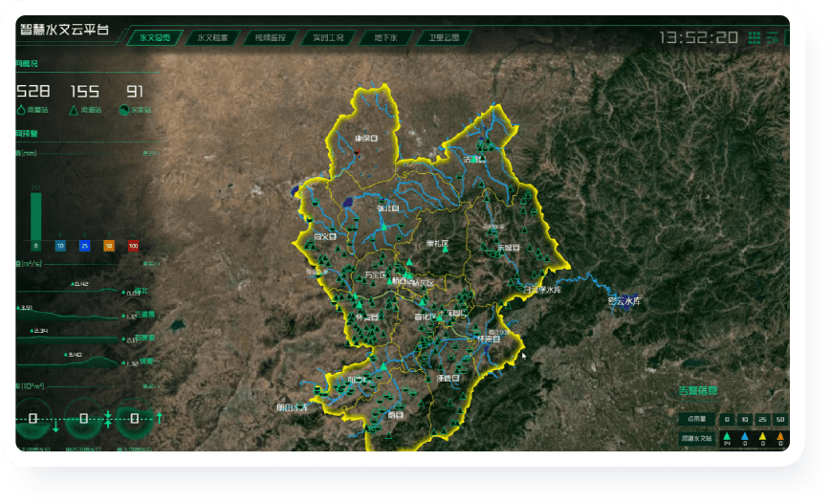Click the 雨量站 raindrop icon
Viewport: 831px width, 504px height.
[21, 110]
